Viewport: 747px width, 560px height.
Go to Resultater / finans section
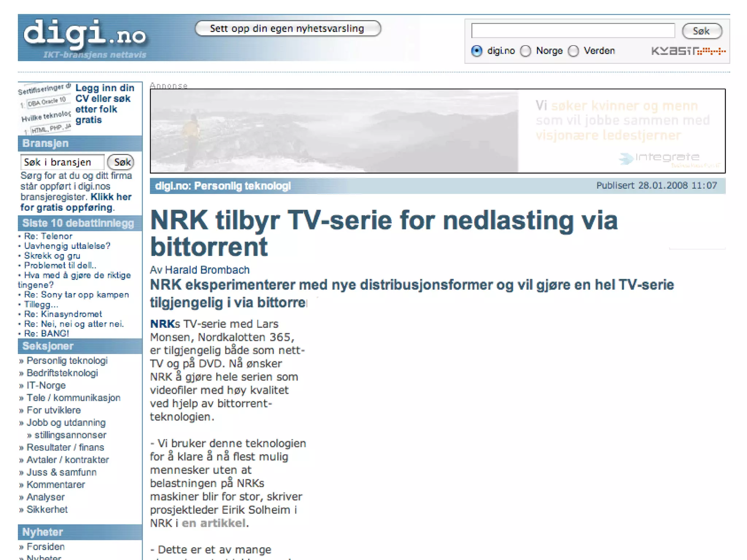(65, 447)
